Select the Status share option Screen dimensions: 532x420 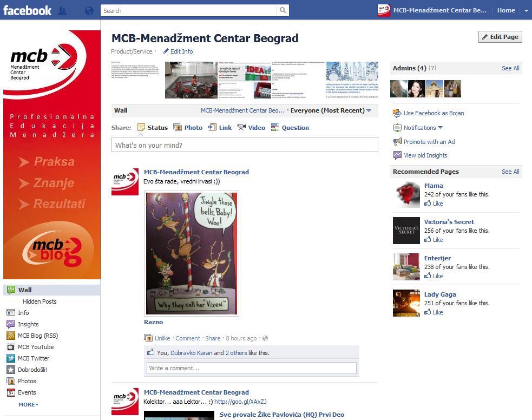click(x=152, y=128)
